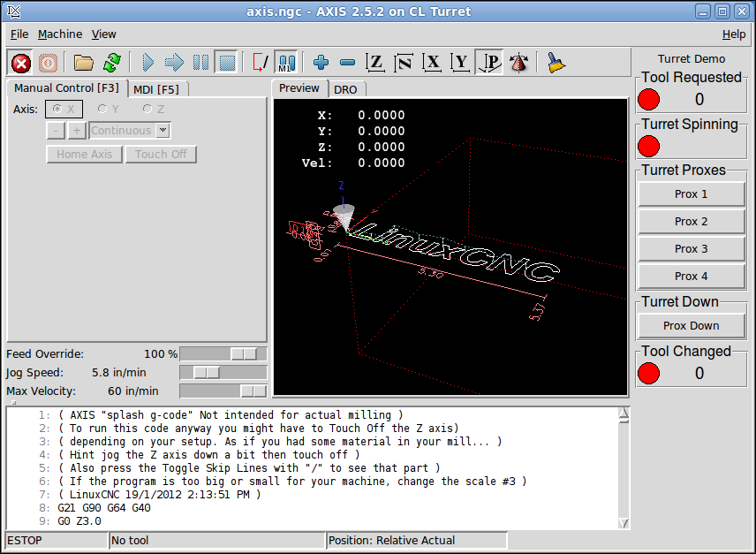Pause the running program
The width and height of the screenshot is (756, 554).
[200, 63]
